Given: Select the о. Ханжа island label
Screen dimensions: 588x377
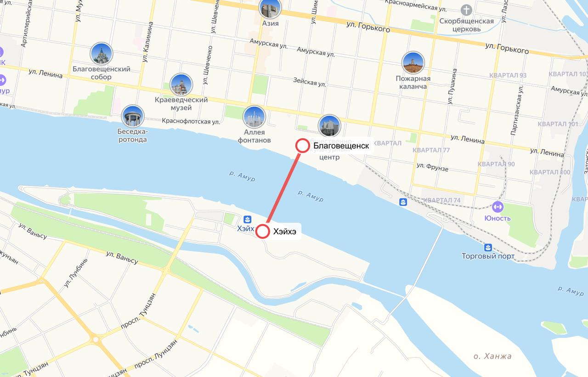Looking at the screenshot, I should 492,356.
